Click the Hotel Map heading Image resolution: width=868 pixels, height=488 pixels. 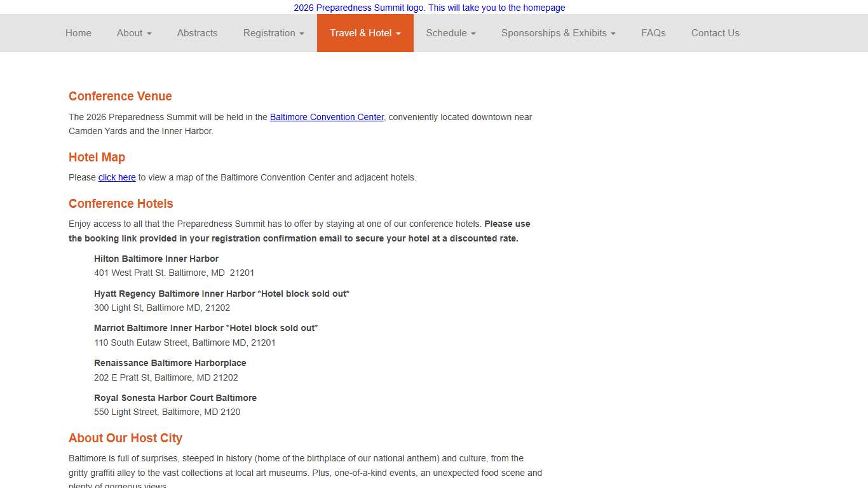point(97,158)
